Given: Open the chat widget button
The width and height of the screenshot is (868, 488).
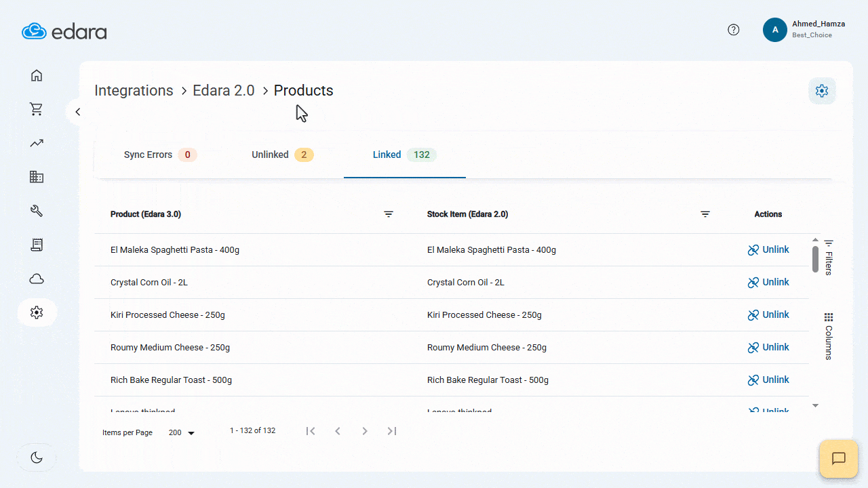Looking at the screenshot, I should click(x=839, y=459).
